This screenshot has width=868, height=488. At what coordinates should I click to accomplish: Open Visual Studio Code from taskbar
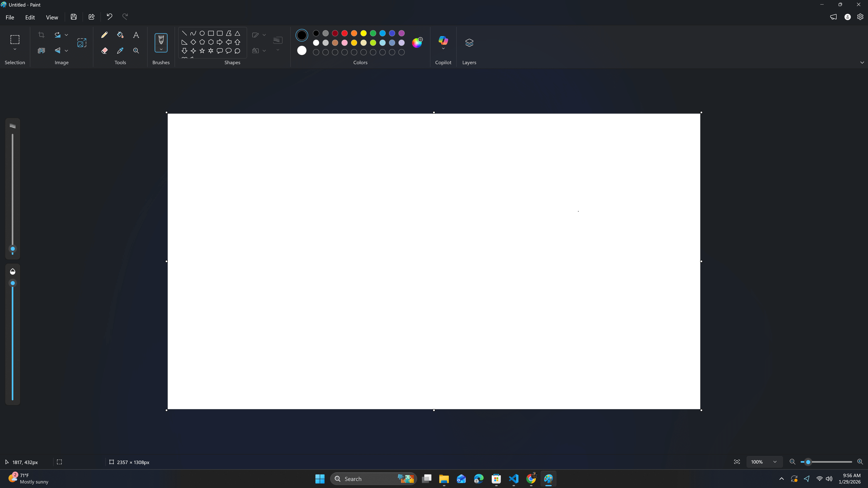coord(513,479)
